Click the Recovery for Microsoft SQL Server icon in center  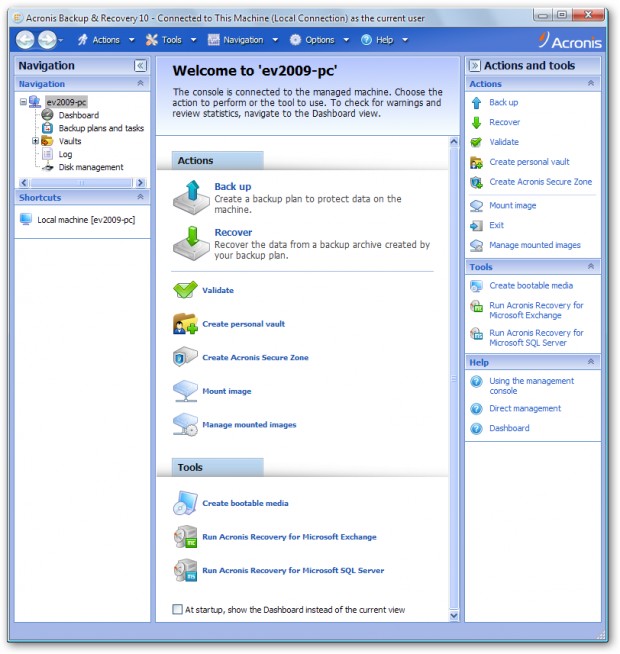(x=185, y=571)
